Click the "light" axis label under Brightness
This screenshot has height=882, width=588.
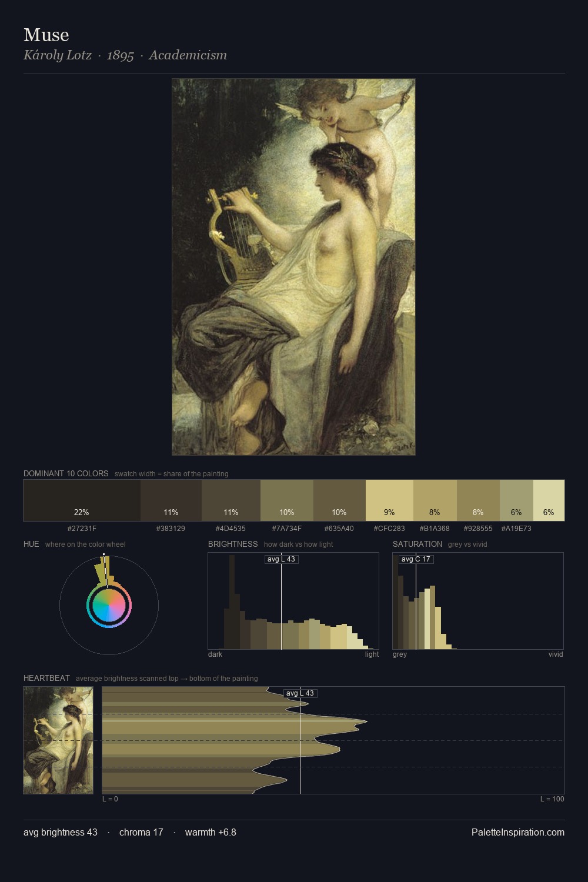click(372, 654)
